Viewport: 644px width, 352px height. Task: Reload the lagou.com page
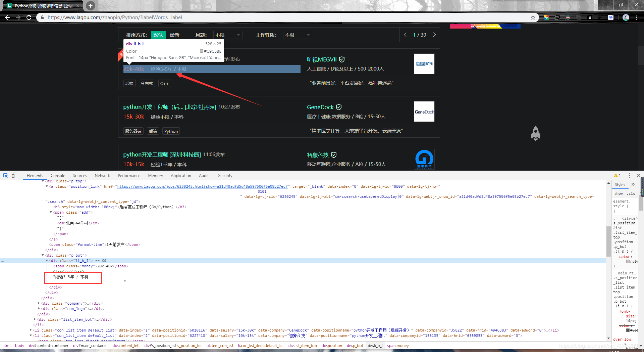pyautogui.click(x=29, y=17)
